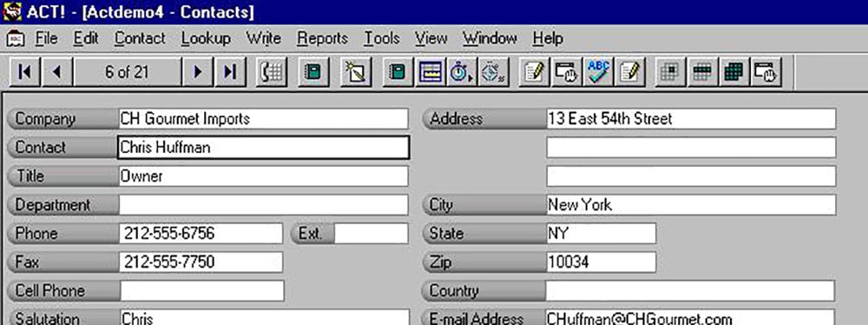Start the stopwatch timer tool
This screenshot has height=325, width=868.
click(x=462, y=72)
